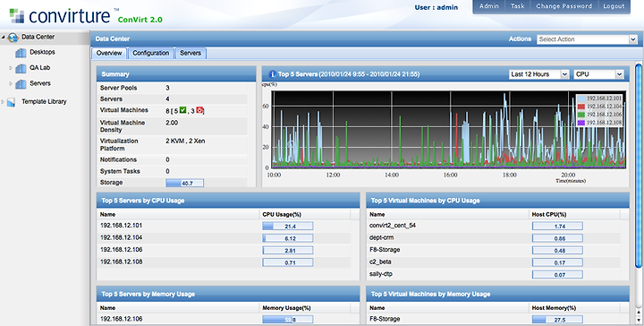Screen dimensions: 644x326
Task: Click the Virtualization Platform summary row
Action: [173, 145]
